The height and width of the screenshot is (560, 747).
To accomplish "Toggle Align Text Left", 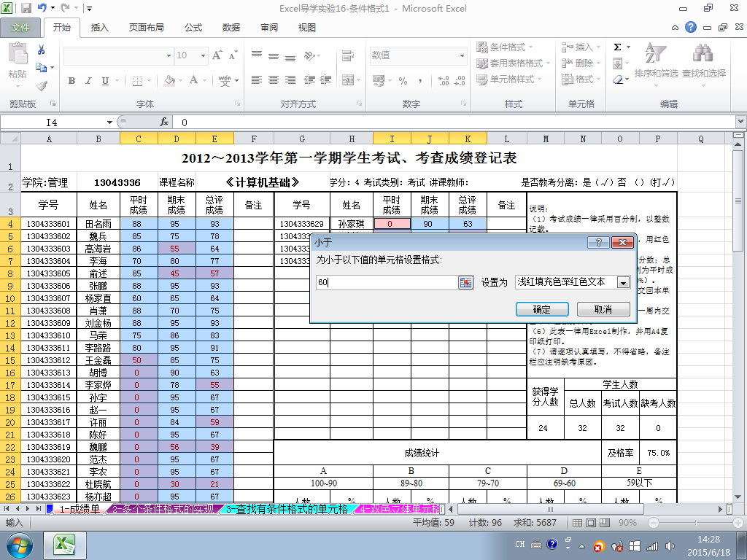I will coord(257,80).
